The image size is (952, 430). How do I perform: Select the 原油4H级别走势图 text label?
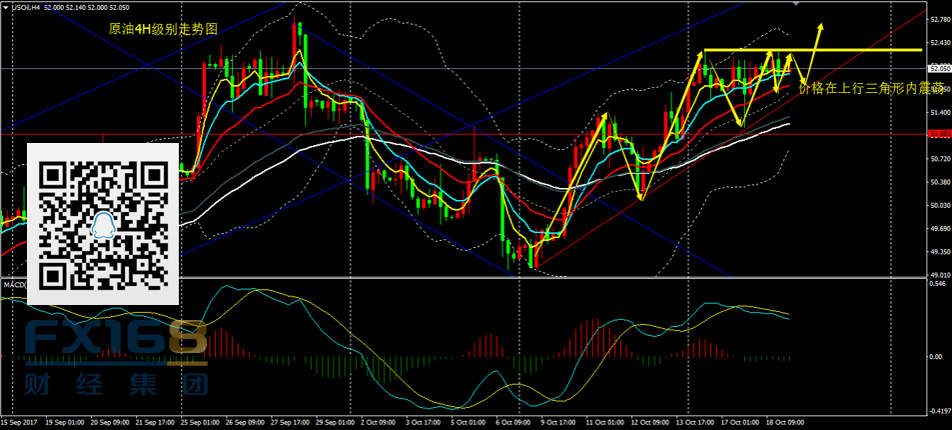(163, 30)
